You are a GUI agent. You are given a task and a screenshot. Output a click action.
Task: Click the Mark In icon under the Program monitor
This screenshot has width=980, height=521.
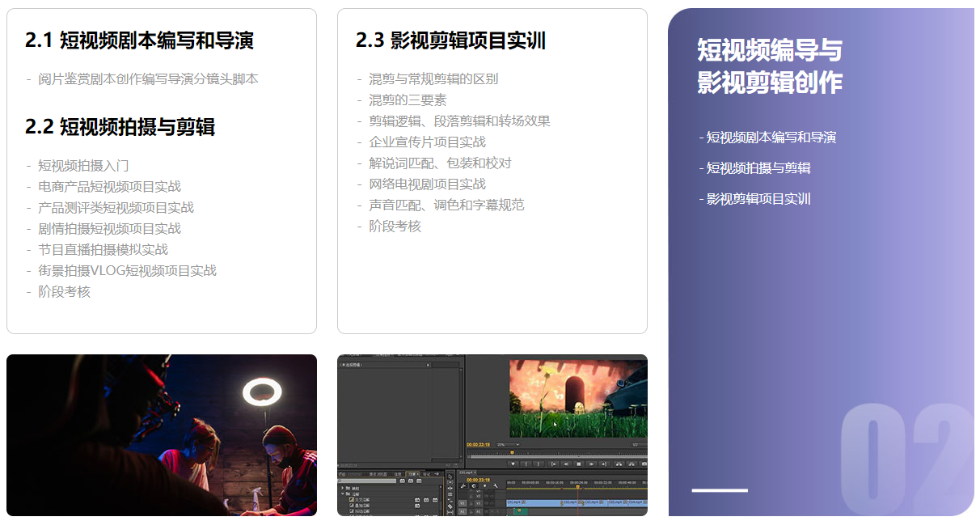(x=525, y=464)
